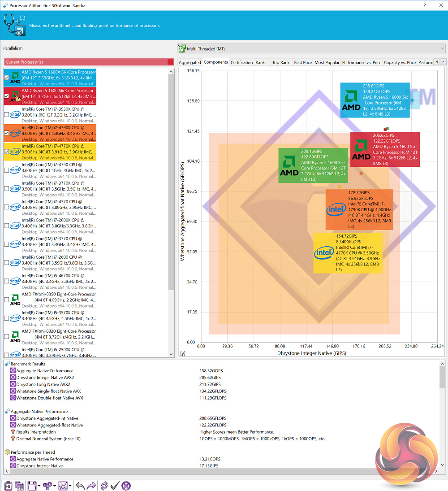Uncheck the AMD Ryzen 5 1600 processor

pyautogui.click(x=6, y=96)
